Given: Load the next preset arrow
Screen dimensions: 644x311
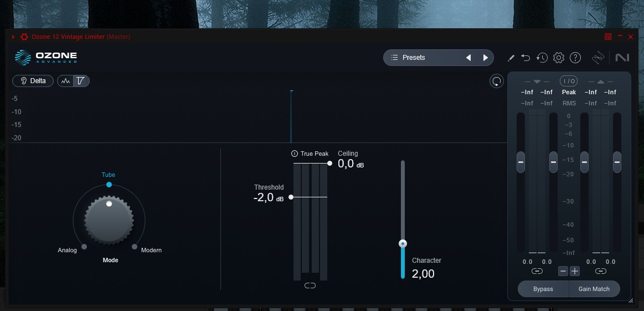Looking at the screenshot, I should 486,58.
